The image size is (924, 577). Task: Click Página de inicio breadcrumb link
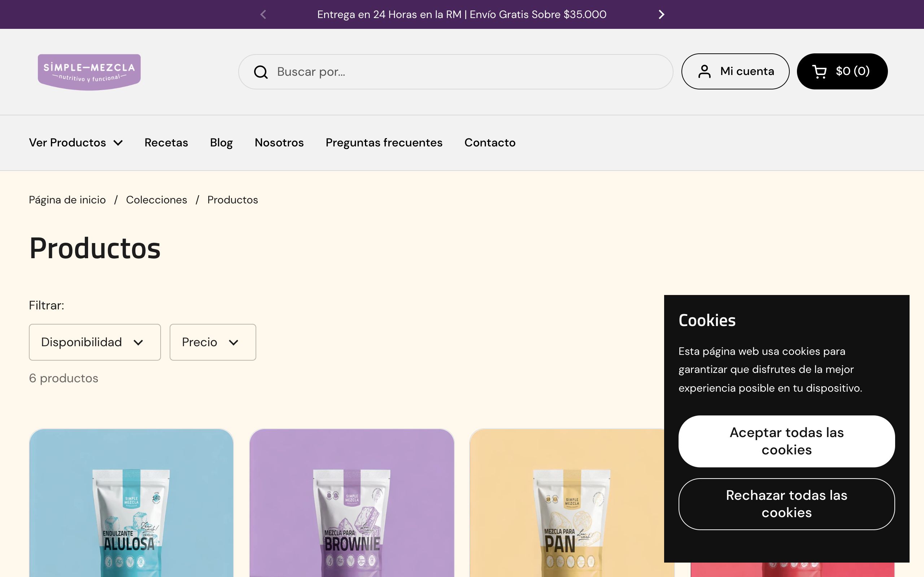point(67,200)
